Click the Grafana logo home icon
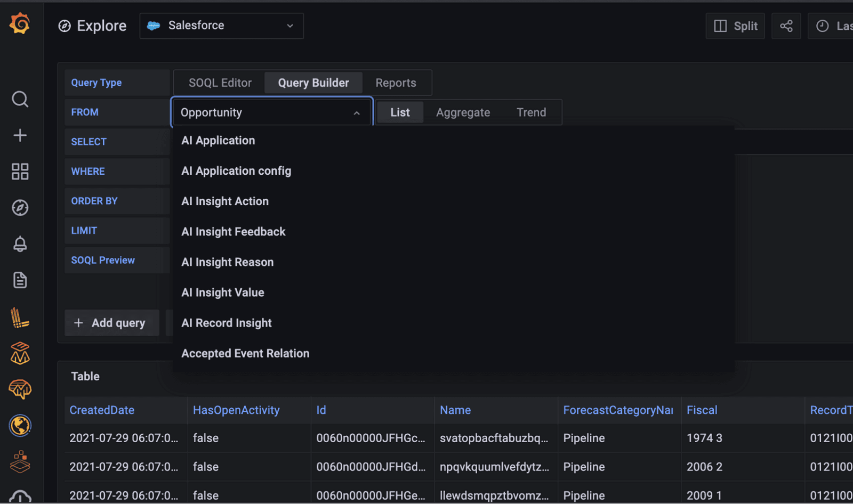 20,24
